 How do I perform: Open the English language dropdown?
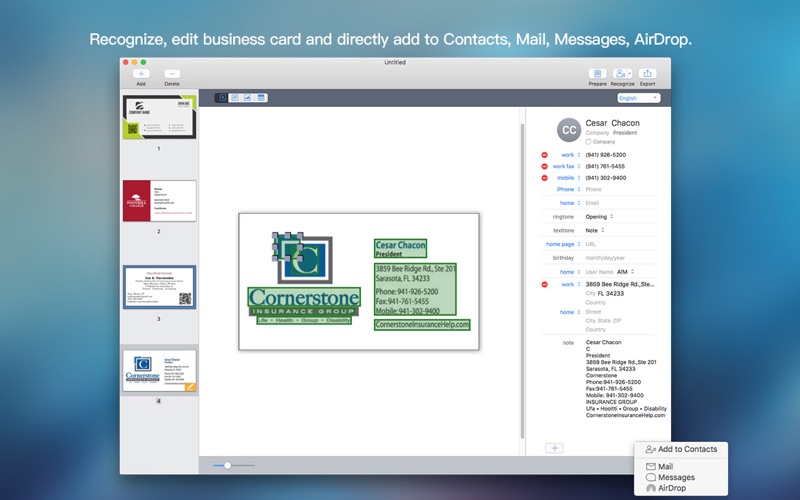pos(639,98)
